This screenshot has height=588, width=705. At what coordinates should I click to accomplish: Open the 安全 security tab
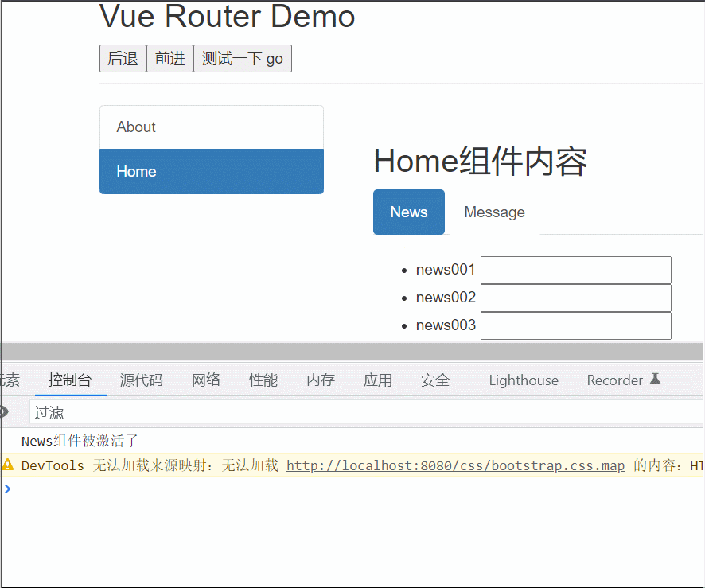[x=434, y=380]
